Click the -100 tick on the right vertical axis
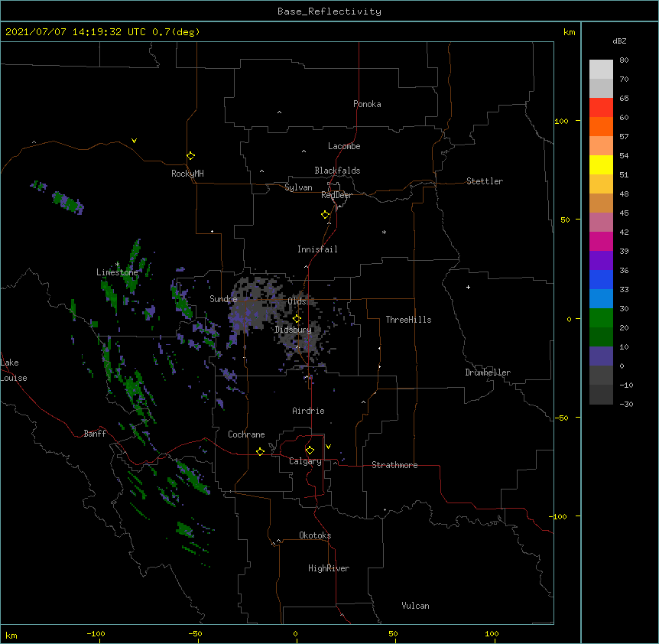The height and width of the screenshot is (644, 659). click(x=559, y=516)
